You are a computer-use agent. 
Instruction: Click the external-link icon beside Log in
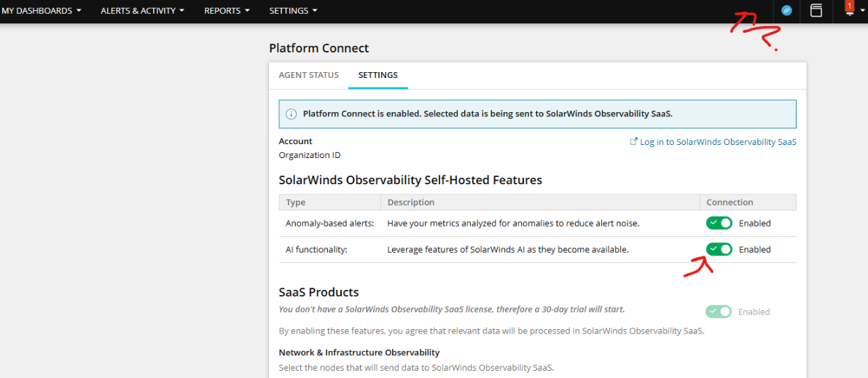coord(634,142)
